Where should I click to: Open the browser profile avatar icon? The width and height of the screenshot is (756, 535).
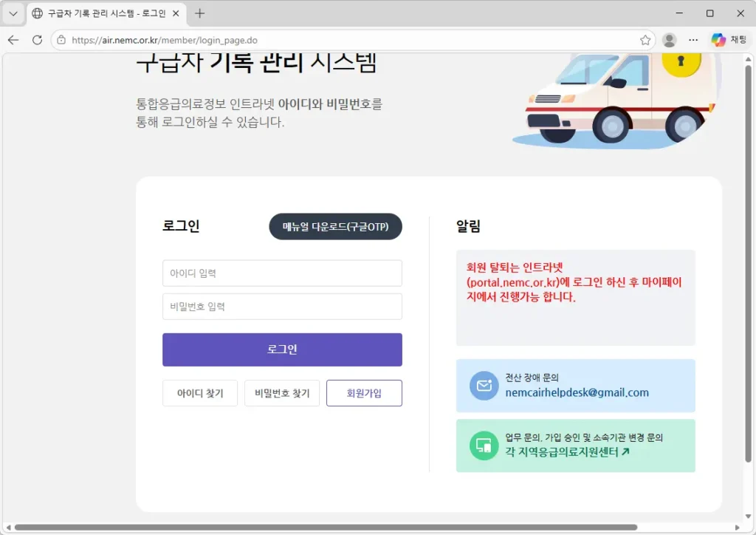(x=669, y=41)
